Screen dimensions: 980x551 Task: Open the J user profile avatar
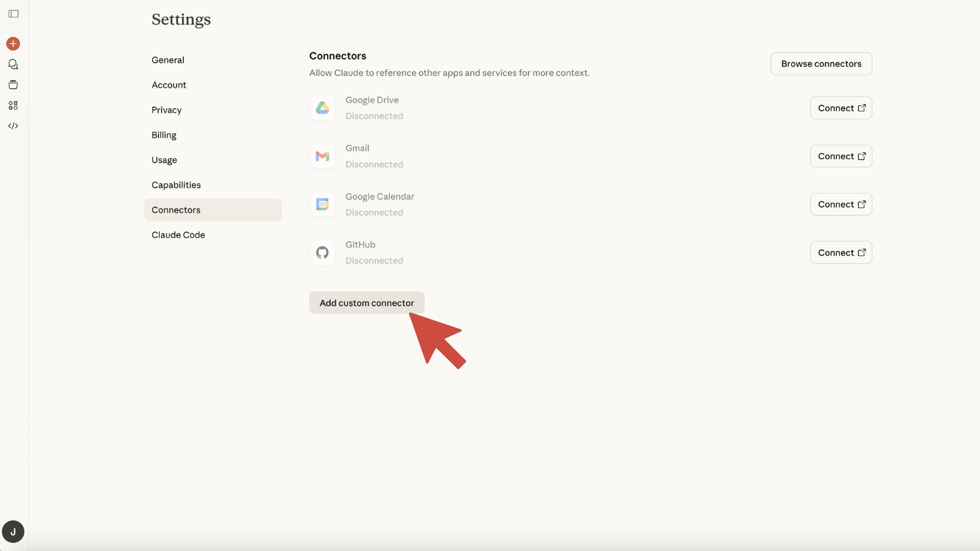(x=13, y=531)
